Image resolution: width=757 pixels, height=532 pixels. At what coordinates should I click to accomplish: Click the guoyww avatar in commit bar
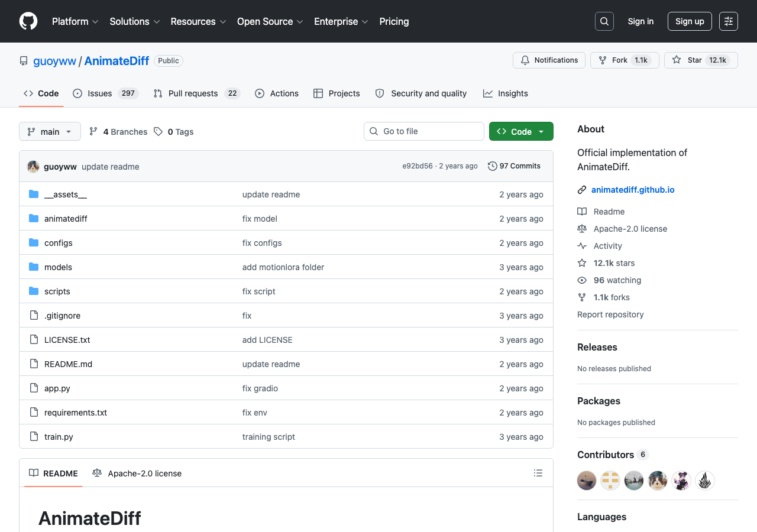click(33, 167)
